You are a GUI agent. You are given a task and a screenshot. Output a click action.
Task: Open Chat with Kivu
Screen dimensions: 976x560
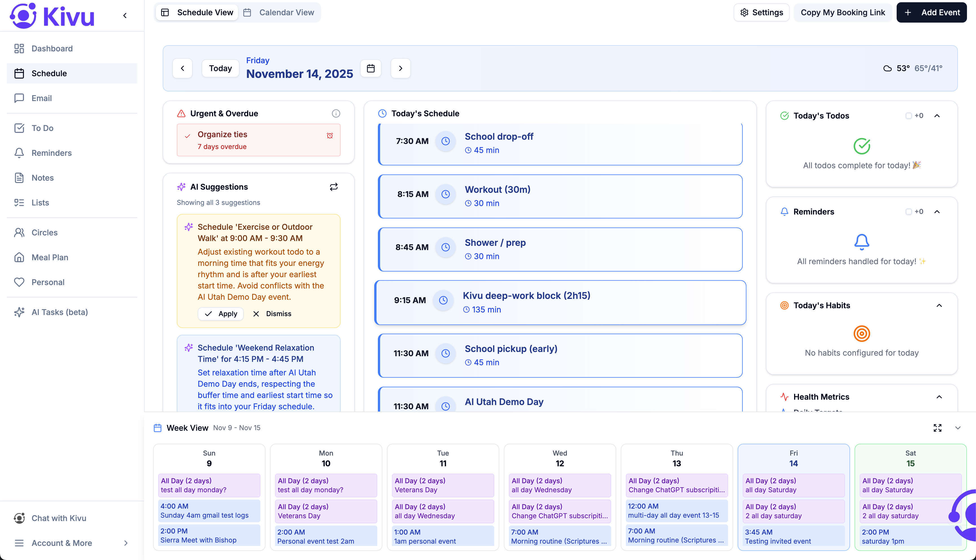click(x=58, y=518)
